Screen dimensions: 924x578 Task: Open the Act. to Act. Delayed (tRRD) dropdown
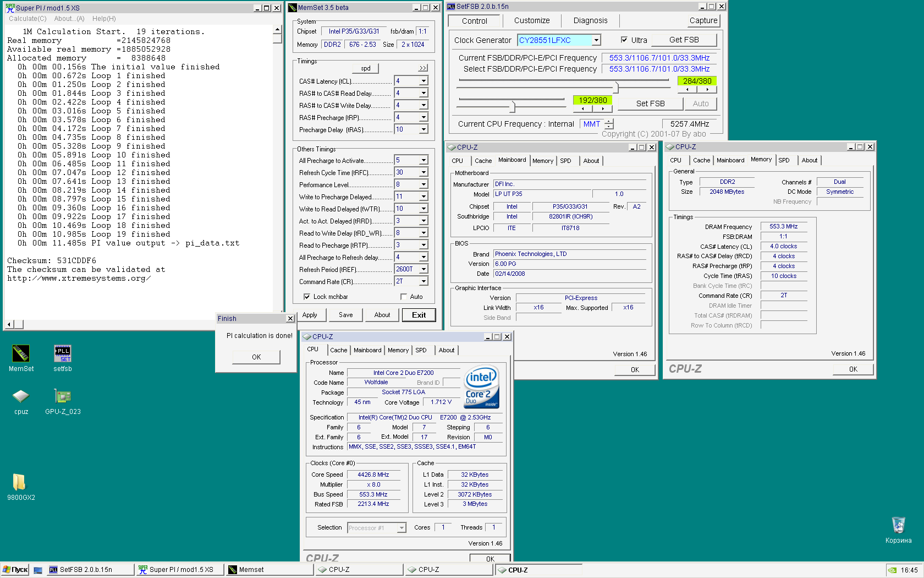tap(424, 221)
